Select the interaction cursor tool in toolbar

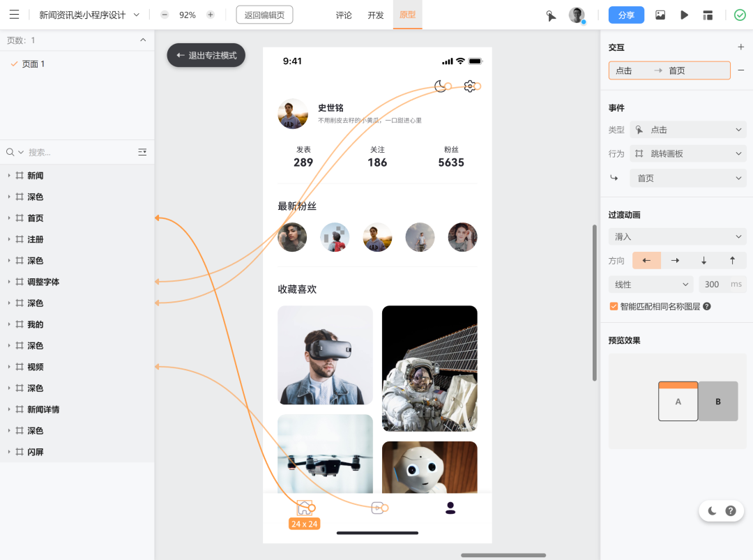coord(551,15)
